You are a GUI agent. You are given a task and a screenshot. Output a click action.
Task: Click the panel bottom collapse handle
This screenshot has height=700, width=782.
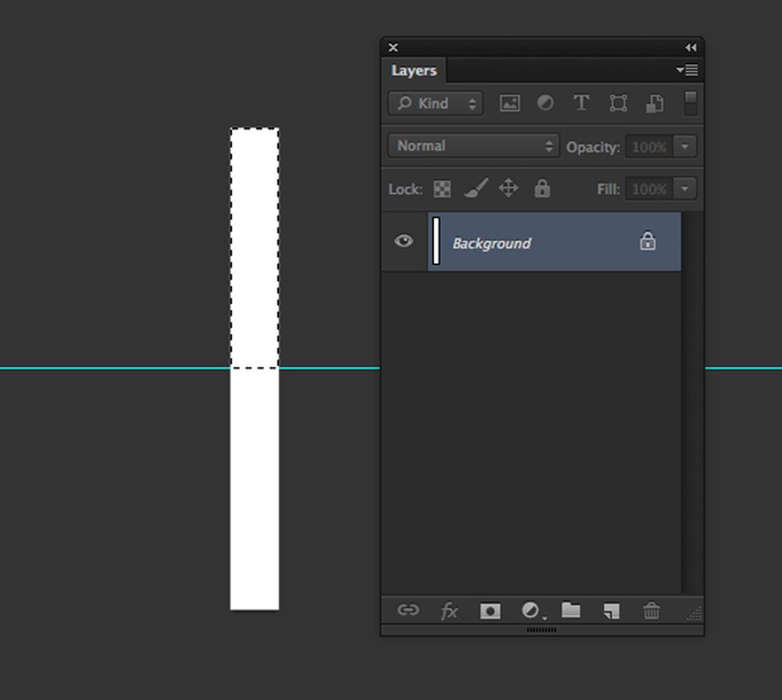click(542, 630)
